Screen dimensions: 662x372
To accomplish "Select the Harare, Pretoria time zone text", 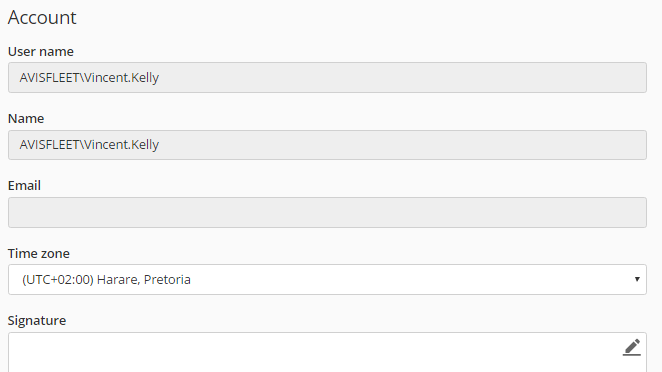I will click(x=144, y=280).
